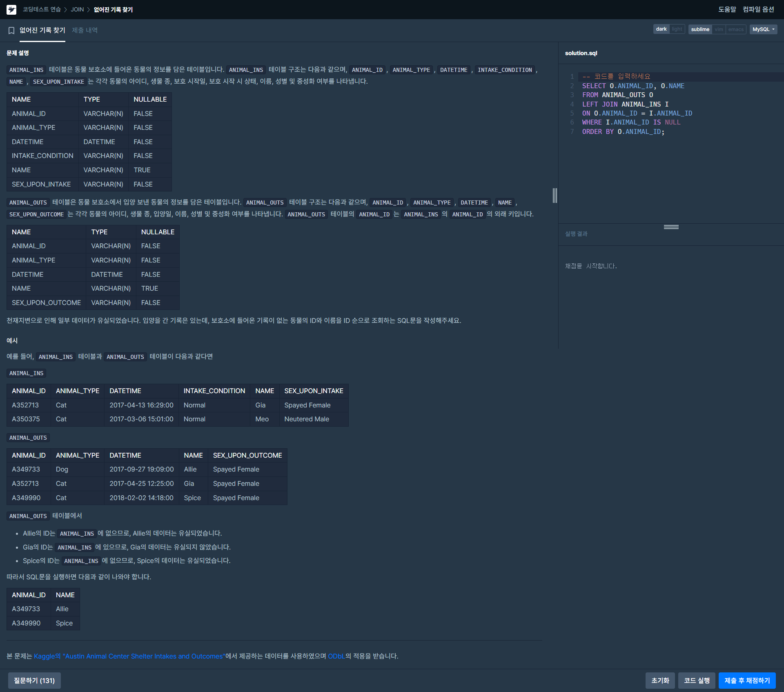
Task: Click 제출 후 채점하기 submit button
Action: [747, 681]
